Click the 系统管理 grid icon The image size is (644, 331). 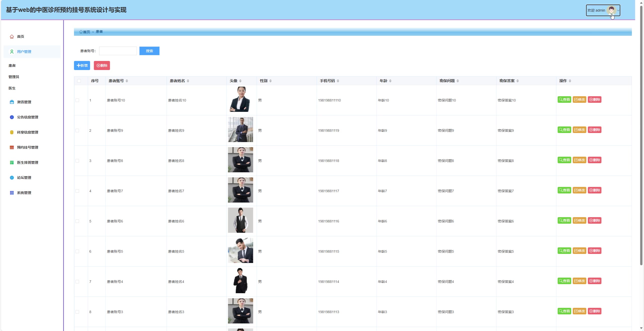click(x=12, y=193)
